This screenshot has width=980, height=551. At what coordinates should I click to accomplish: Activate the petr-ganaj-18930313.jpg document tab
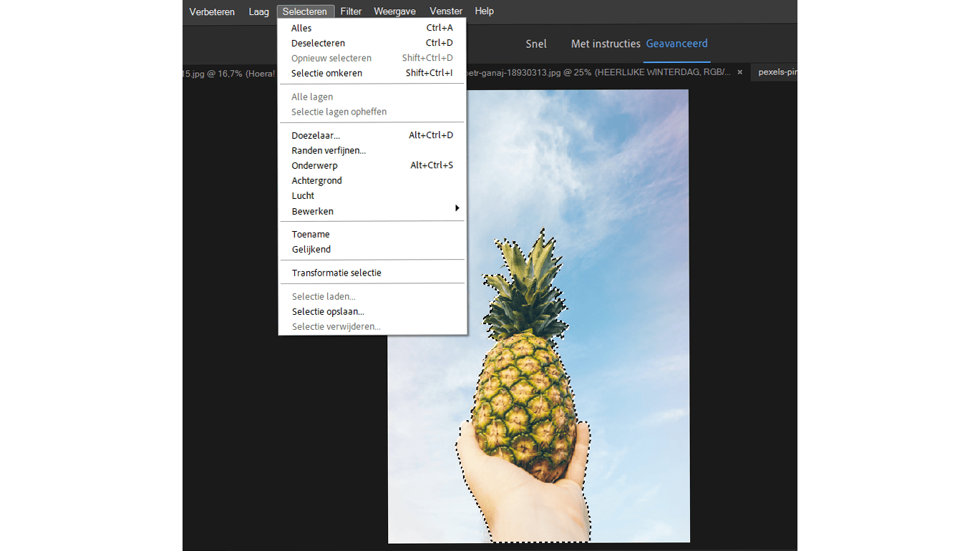(x=599, y=73)
